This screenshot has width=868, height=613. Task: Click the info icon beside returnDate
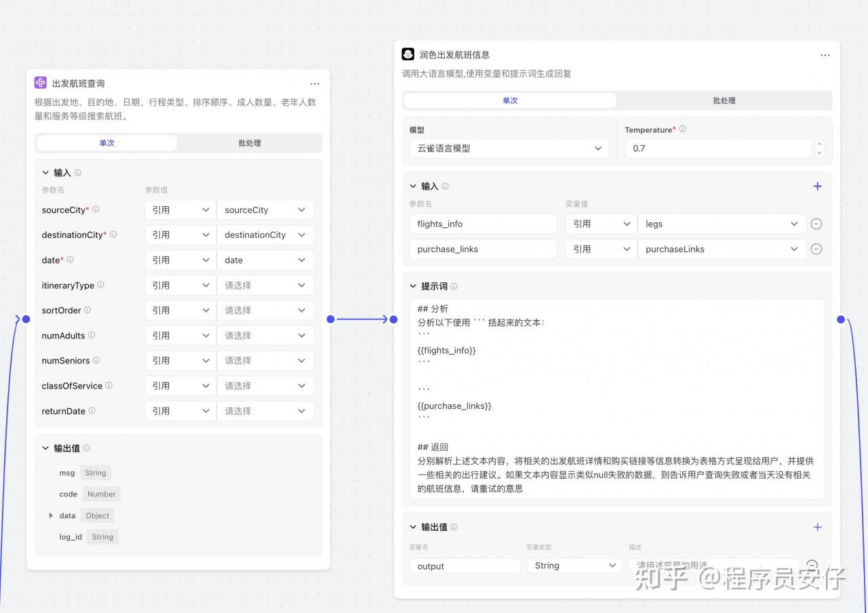tap(92, 410)
